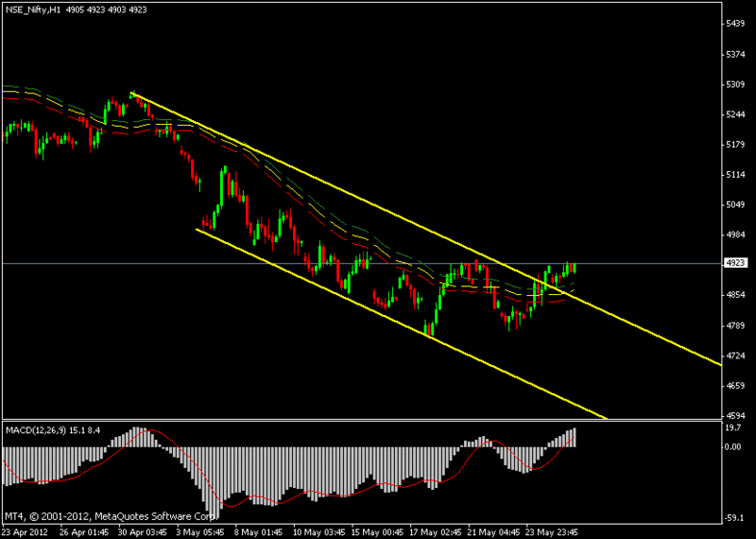The width and height of the screenshot is (756, 539).
Task: Click MACD scale value 0.00
Action: click(x=733, y=447)
